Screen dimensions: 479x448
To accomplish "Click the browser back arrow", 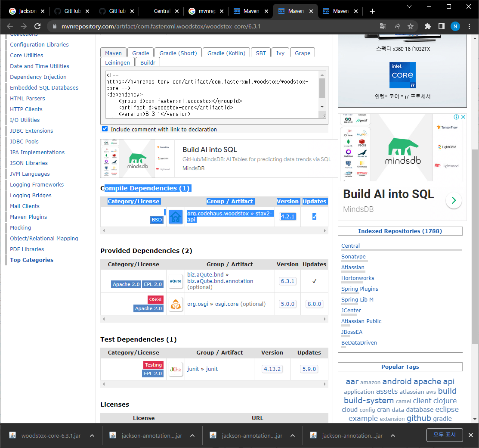I will pyautogui.click(x=10, y=26).
